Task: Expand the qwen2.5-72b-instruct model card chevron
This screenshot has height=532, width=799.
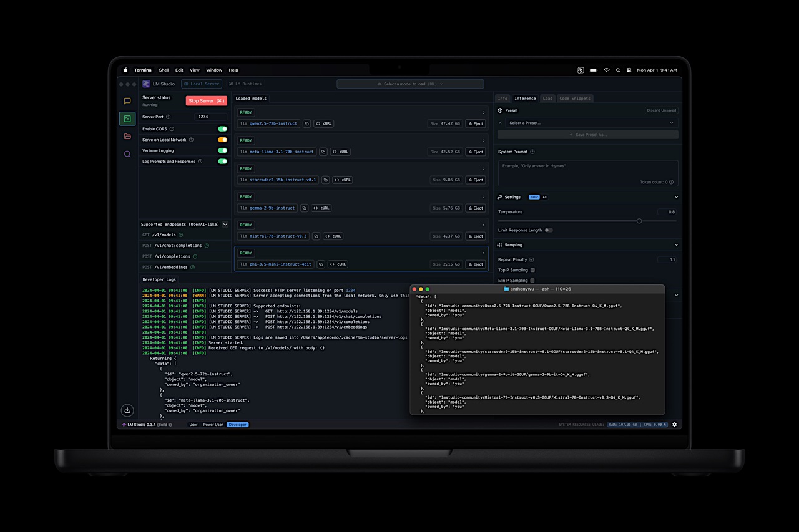Action: tap(483, 113)
